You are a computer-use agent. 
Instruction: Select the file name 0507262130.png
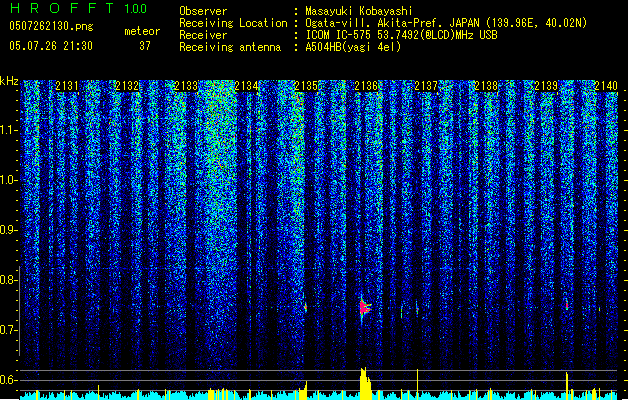[x=51, y=27]
